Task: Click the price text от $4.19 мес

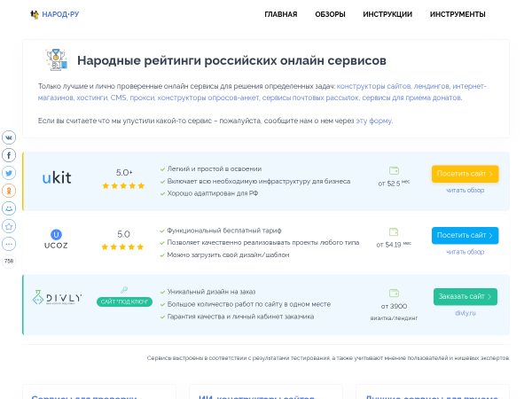Action: point(394,245)
